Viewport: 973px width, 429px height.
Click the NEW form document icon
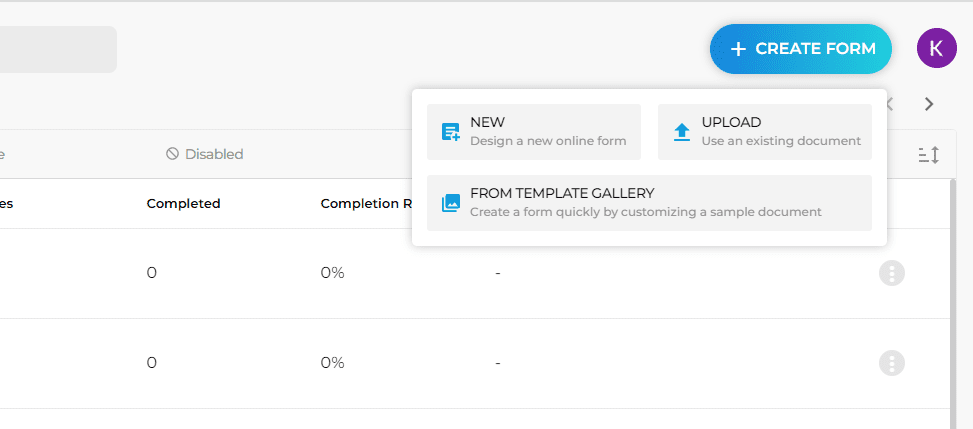[451, 132]
